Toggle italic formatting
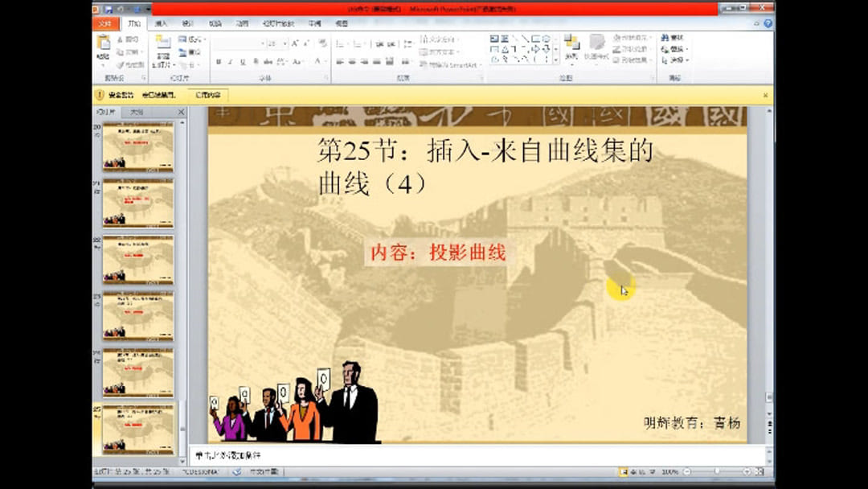 point(231,61)
